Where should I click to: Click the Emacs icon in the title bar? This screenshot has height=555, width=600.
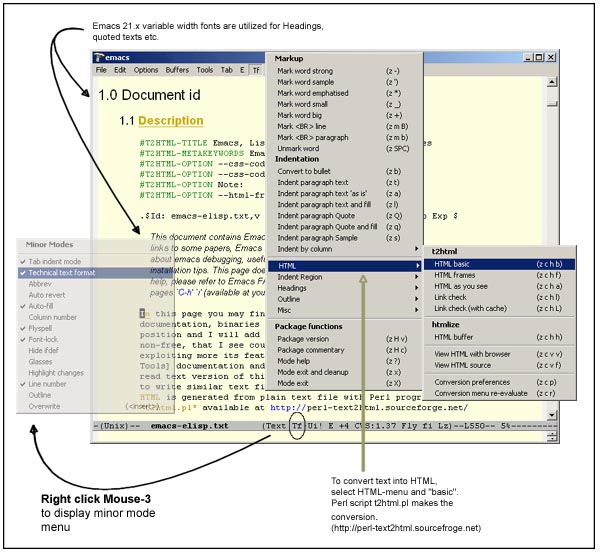pos(100,57)
